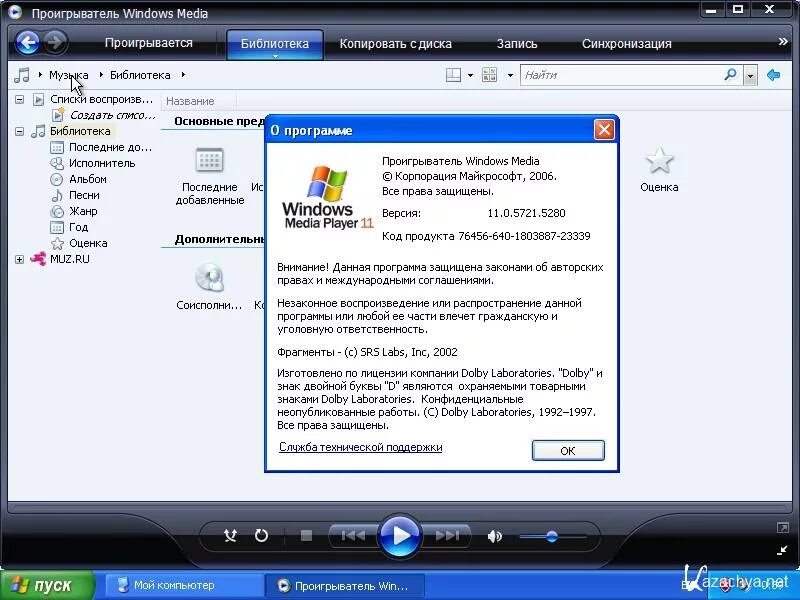Click the magnifier search icon
The width and height of the screenshot is (800, 600).
(731, 75)
